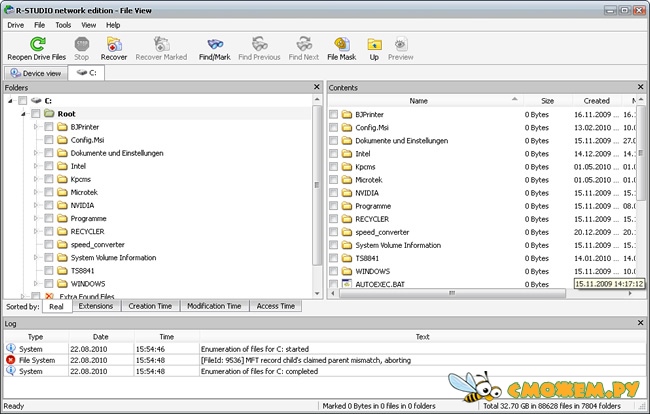Click the NVIDIA folder icon in Contents

click(347, 193)
